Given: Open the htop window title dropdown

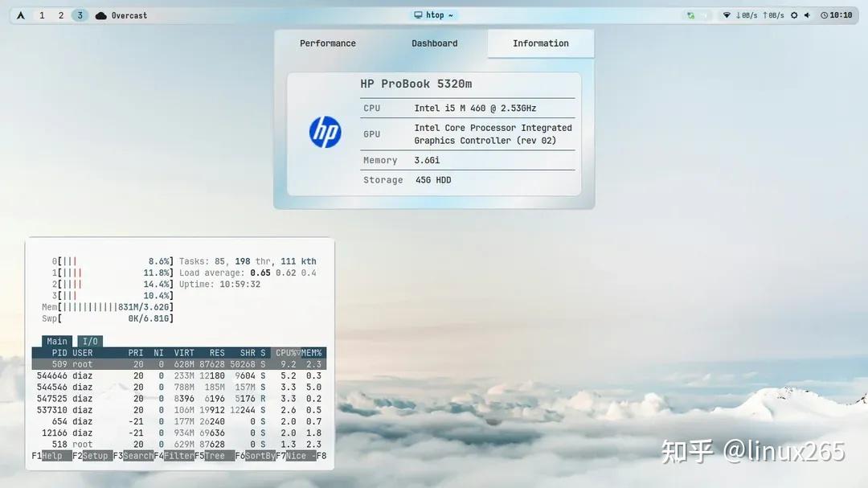Looking at the screenshot, I should pyautogui.click(x=435, y=15).
